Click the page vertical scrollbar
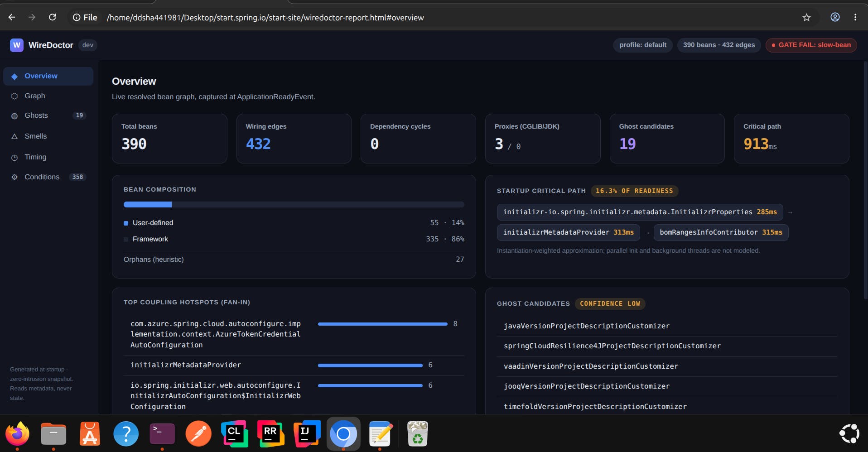Viewport: 868px width, 452px height. click(865, 181)
